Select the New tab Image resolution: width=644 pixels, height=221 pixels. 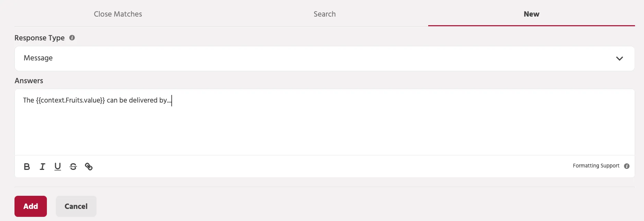531,14
